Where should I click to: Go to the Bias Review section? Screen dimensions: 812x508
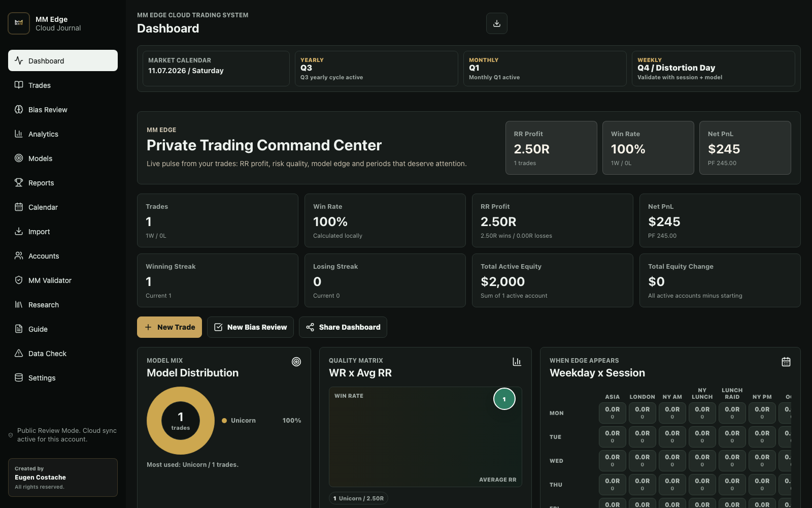pyautogui.click(x=63, y=109)
